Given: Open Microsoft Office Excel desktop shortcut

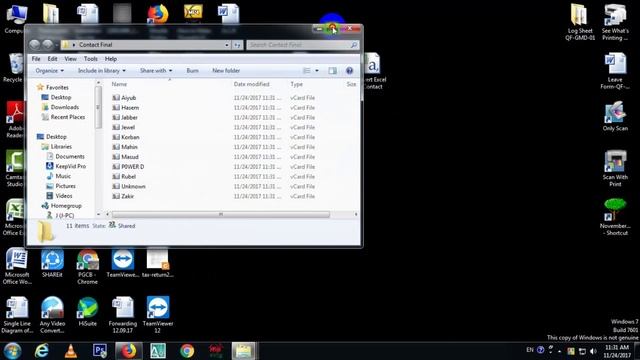Looking at the screenshot, I should point(15,211).
